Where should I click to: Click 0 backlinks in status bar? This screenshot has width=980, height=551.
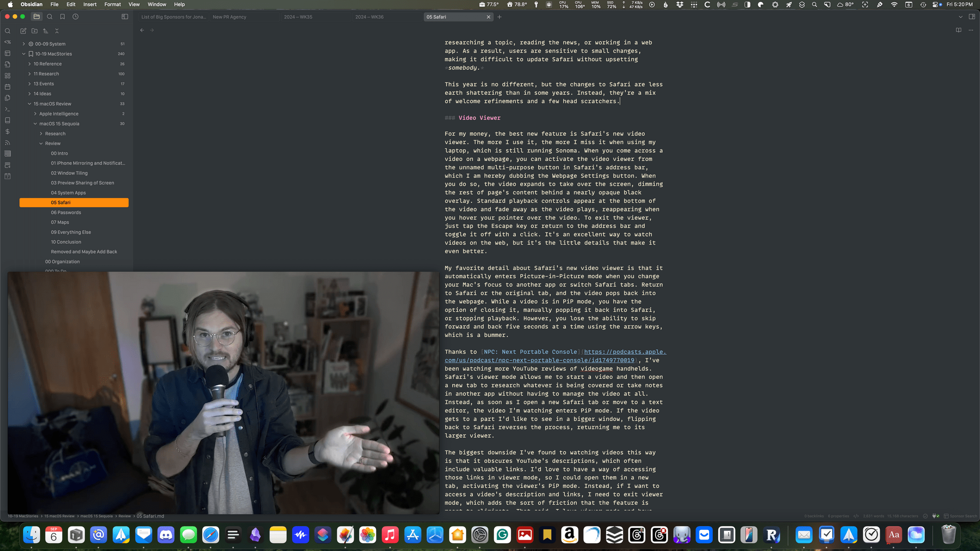(x=814, y=516)
